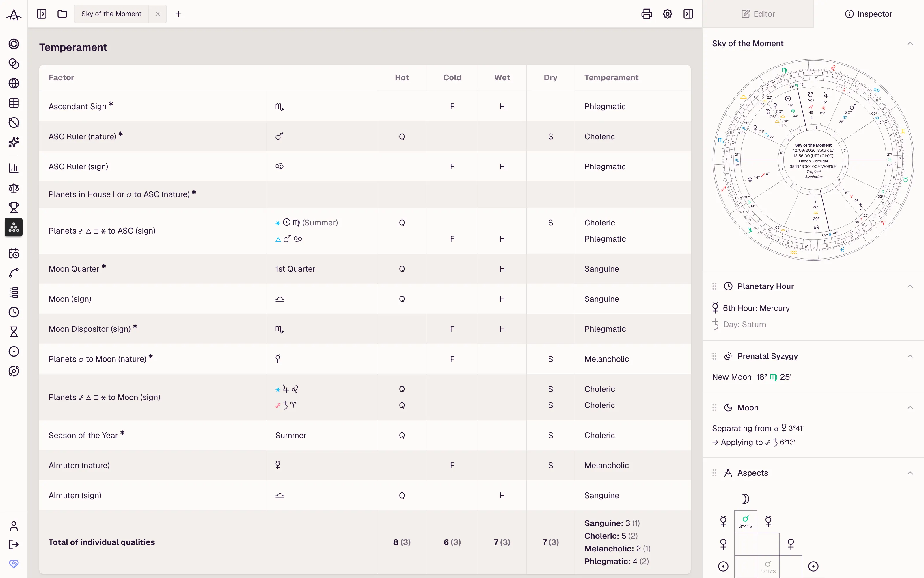924x578 pixels.
Task: Collapse the Prenatal Syzygy section
Action: click(910, 356)
